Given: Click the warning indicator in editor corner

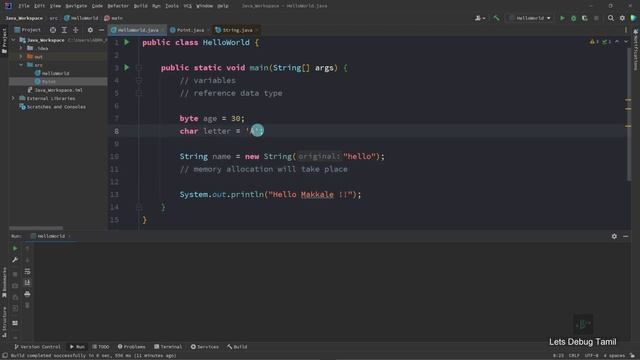Looking at the screenshot, I should coord(594,42).
